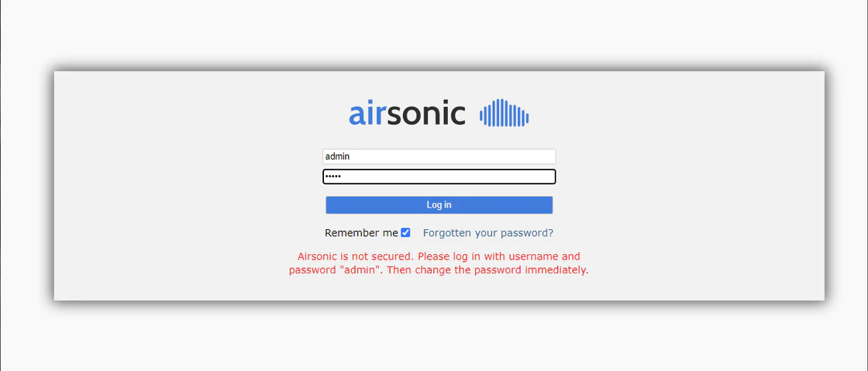Click the "change the password immediately" text line
Viewport: 868px width, 371px height.
coord(511,270)
